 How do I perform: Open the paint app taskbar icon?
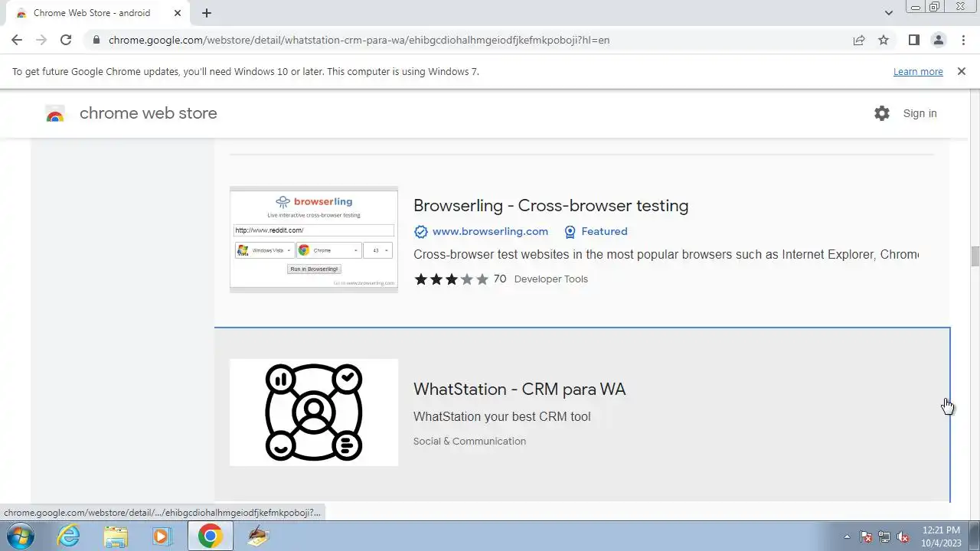pyautogui.click(x=258, y=536)
